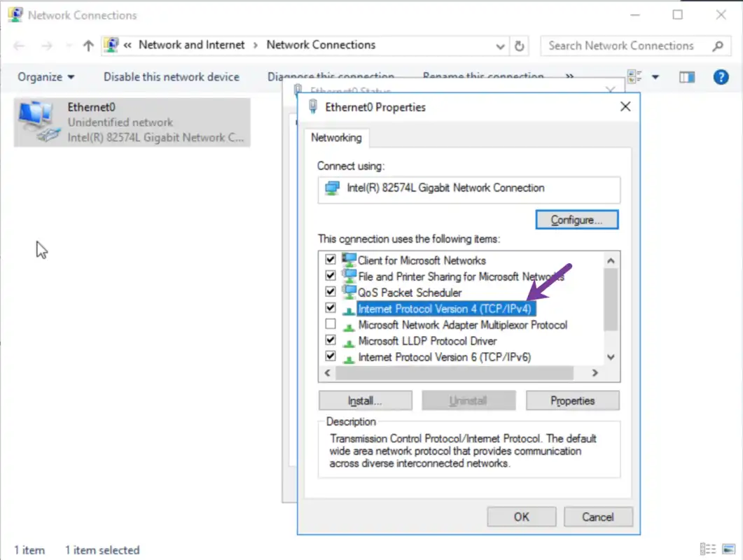Switch to large icons view in status bar

[728, 549]
